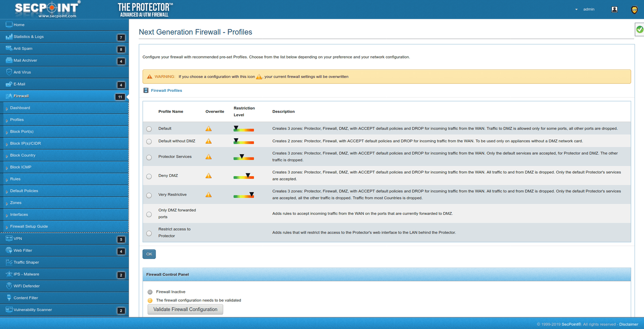The height and width of the screenshot is (329, 644).
Task: Select the Default without DMZ profile
Action: [x=149, y=141]
